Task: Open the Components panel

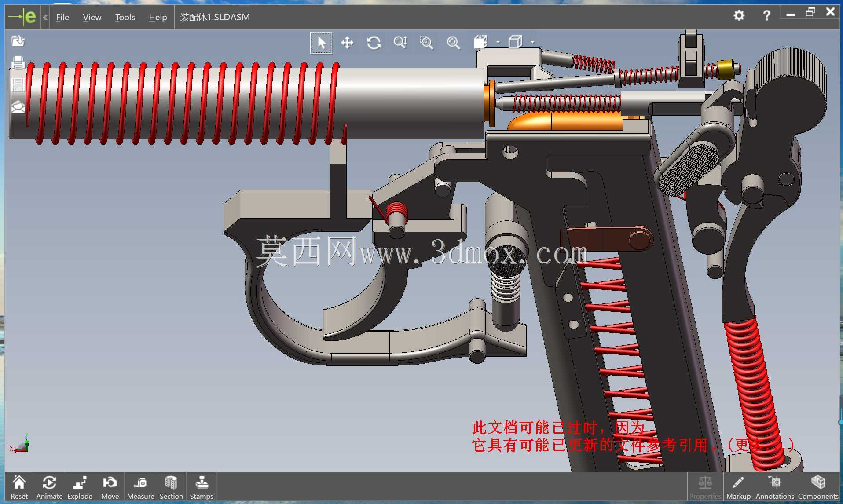Action: click(x=818, y=487)
